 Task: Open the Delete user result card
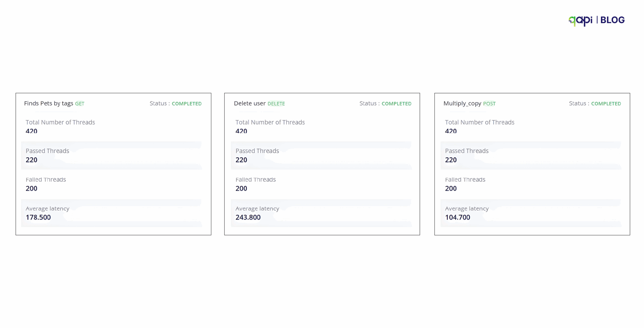(x=322, y=163)
